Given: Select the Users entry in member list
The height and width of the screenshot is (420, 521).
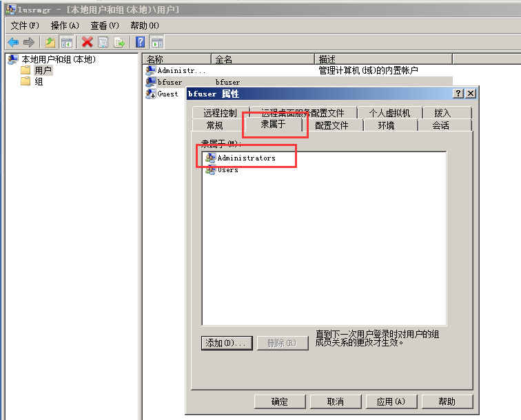Looking at the screenshot, I should point(228,170).
